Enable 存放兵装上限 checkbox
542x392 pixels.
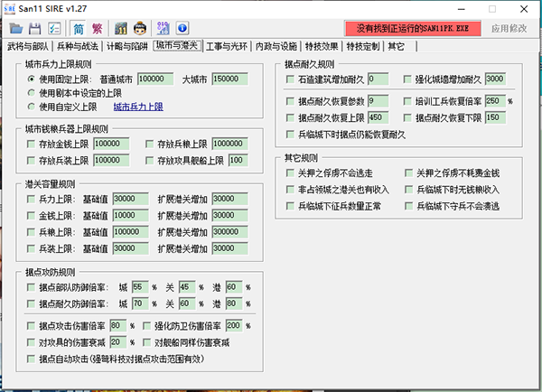point(31,161)
